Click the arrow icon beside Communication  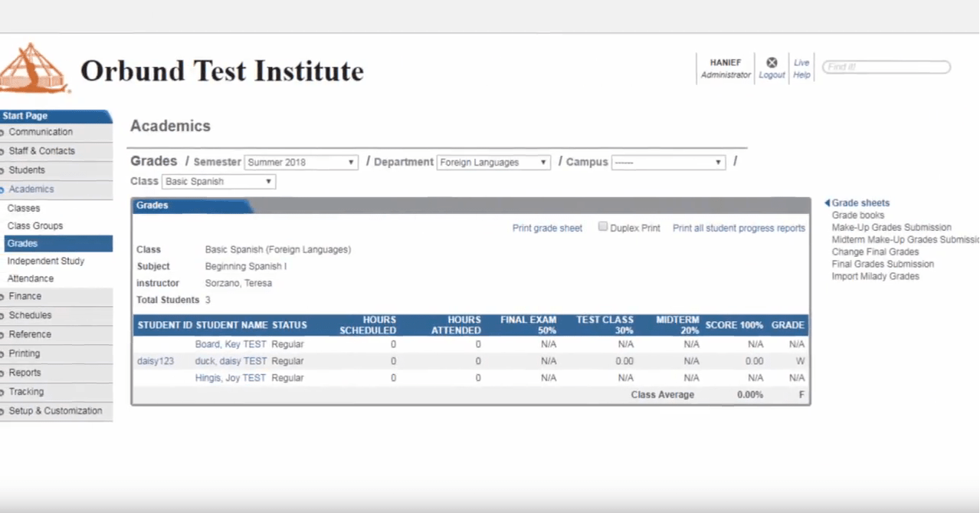[x=5, y=132]
